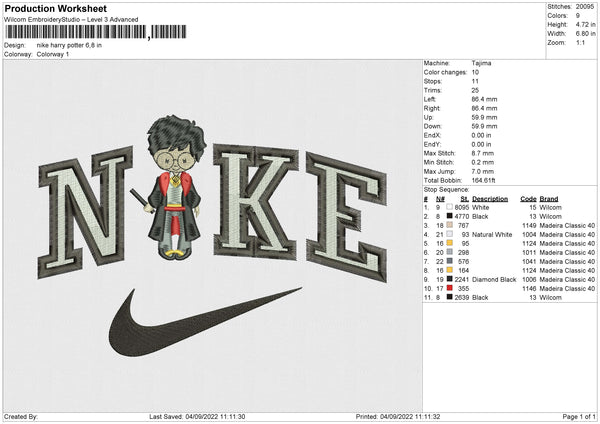600x424 pixels.
Task: Select the black swatch in the 2639-stitch row
Action: (450, 297)
